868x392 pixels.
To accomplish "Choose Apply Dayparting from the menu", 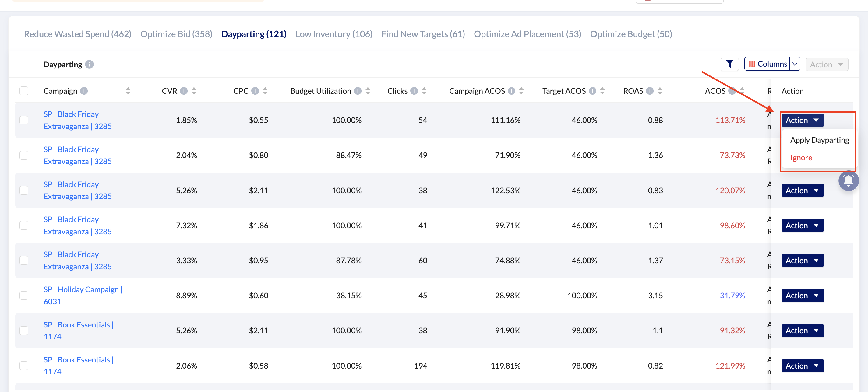I will 819,140.
